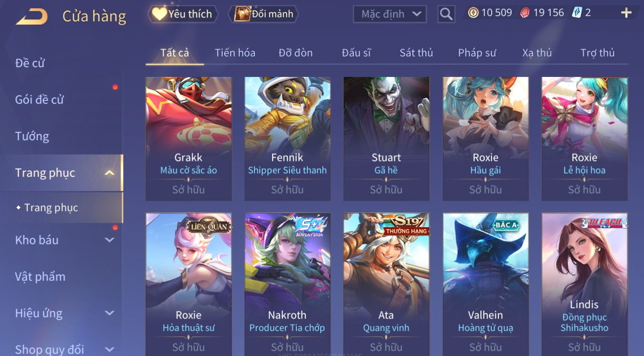The height and width of the screenshot is (356, 644).
Task: Open the Lindis Đồng phục Shihakusho skin
Action: [x=585, y=284]
